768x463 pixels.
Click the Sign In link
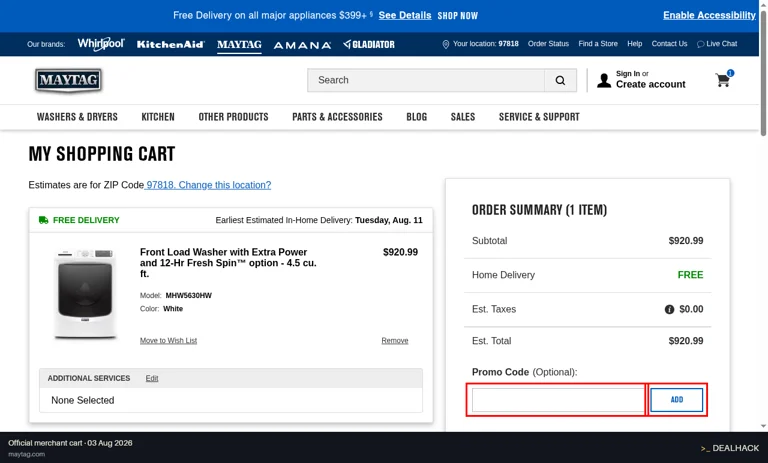pyautogui.click(x=628, y=73)
